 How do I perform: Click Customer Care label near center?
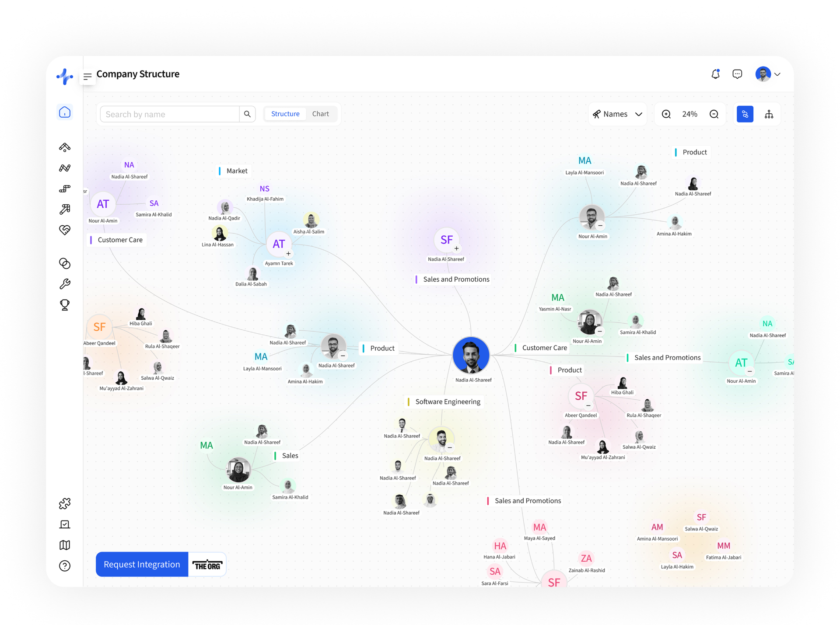click(541, 348)
